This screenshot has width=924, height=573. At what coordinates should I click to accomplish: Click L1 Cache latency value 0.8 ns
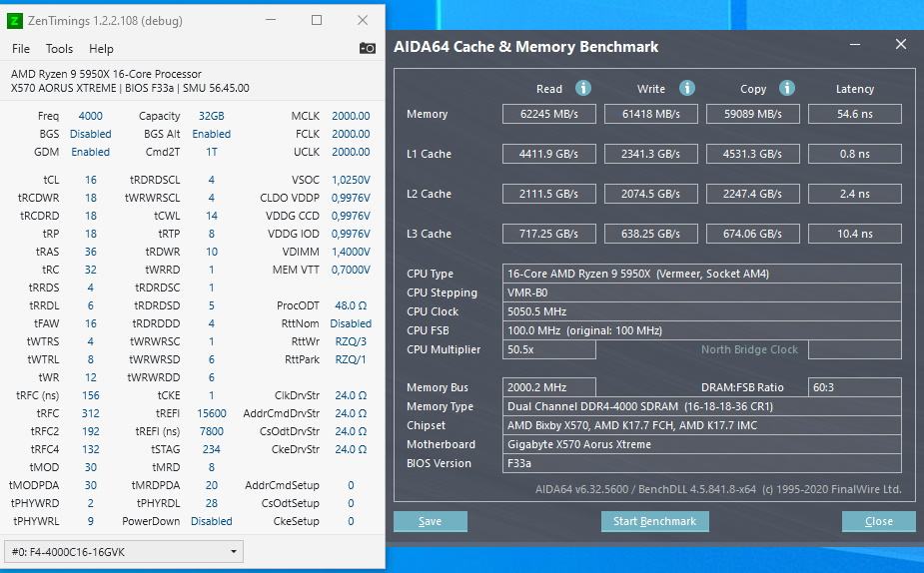tap(855, 154)
